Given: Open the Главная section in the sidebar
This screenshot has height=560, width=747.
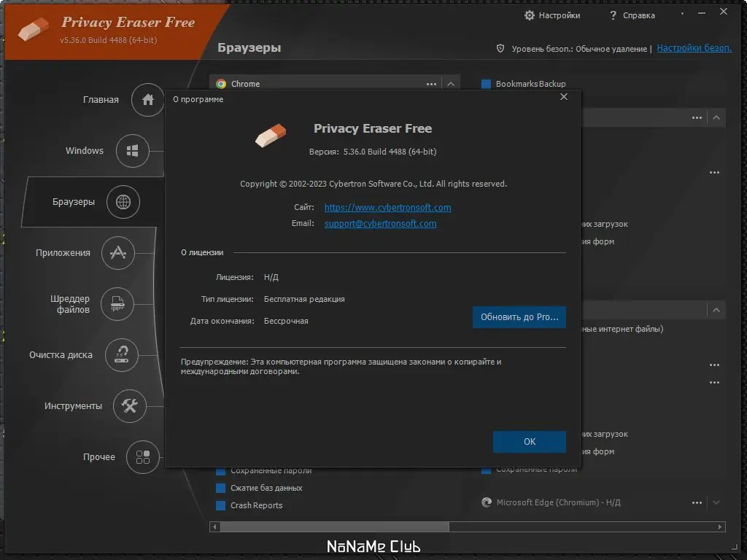Looking at the screenshot, I should 147,99.
